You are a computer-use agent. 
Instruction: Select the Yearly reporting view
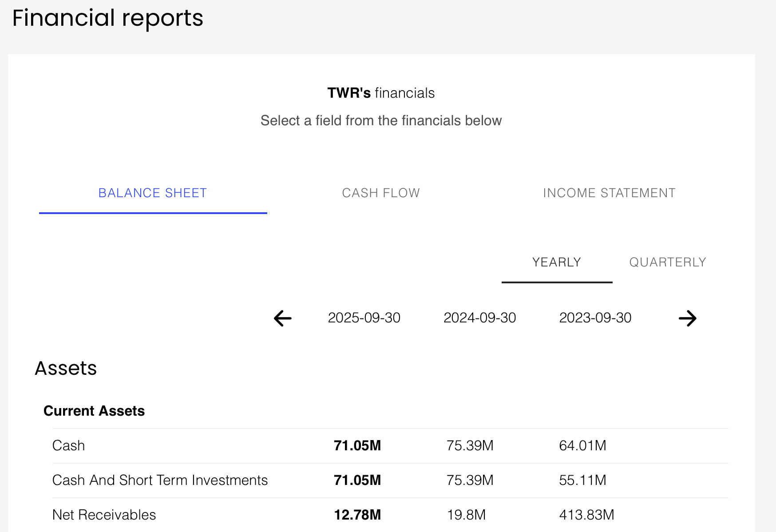[x=557, y=262]
